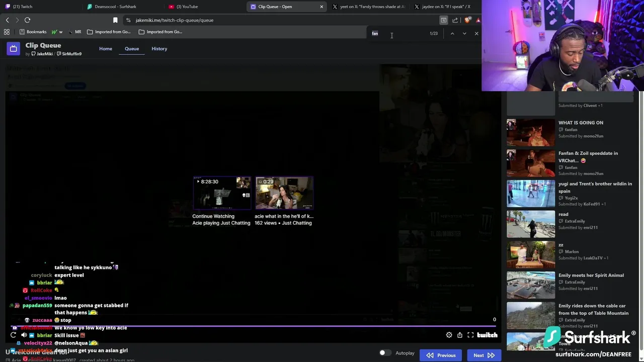The width and height of the screenshot is (644, 362).
Task: Open the Emily rides down the cable car thumbnail
Action: tap(531, 316)
